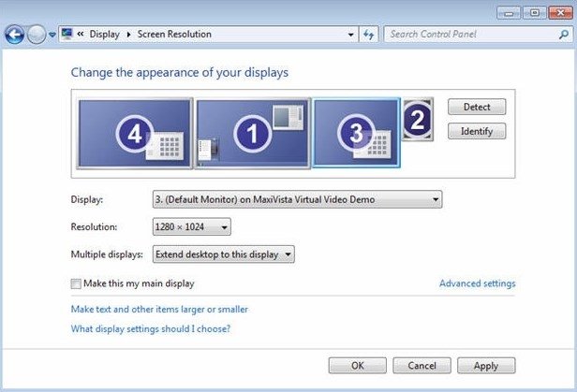577x392 pixels.
Task: Click the Apply button
Action: coord(486,366)
